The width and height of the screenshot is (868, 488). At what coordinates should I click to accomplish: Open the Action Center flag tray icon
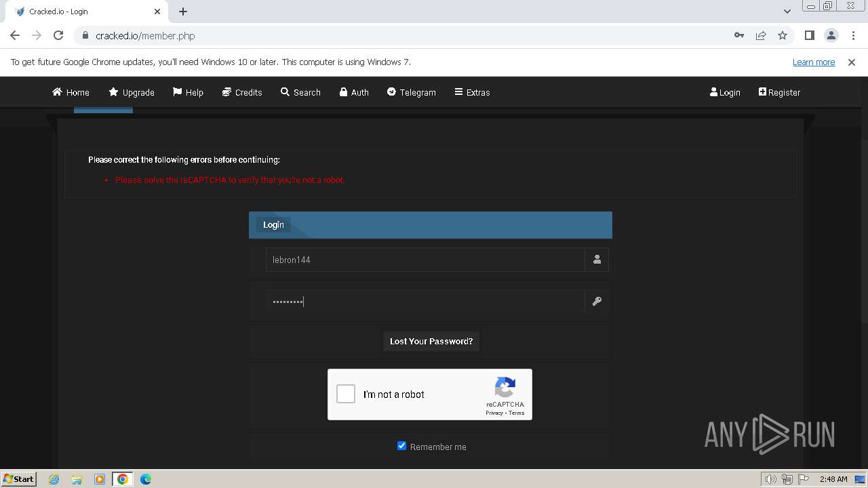tap(804, 479)
